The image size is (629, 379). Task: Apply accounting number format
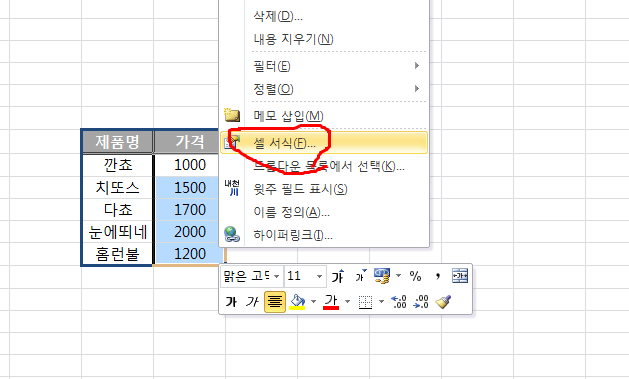382,276
